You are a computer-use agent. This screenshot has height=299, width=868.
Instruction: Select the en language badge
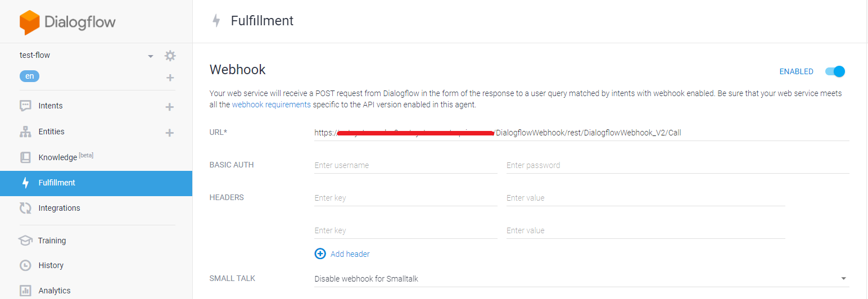29,76
